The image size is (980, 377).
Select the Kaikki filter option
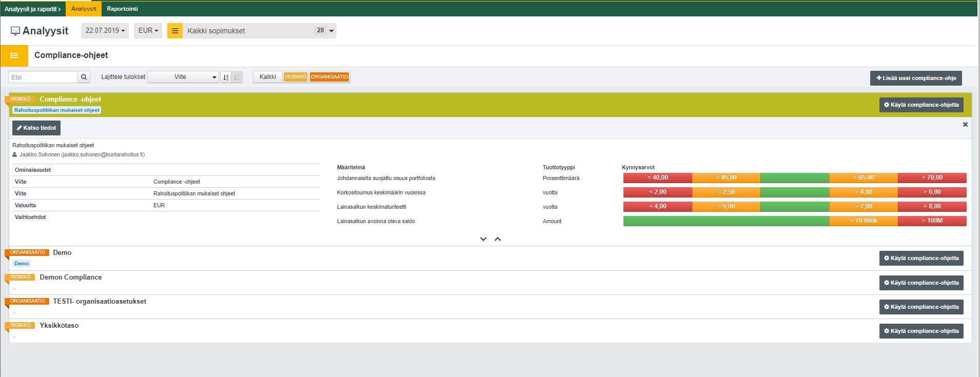(x=267, y=77)
